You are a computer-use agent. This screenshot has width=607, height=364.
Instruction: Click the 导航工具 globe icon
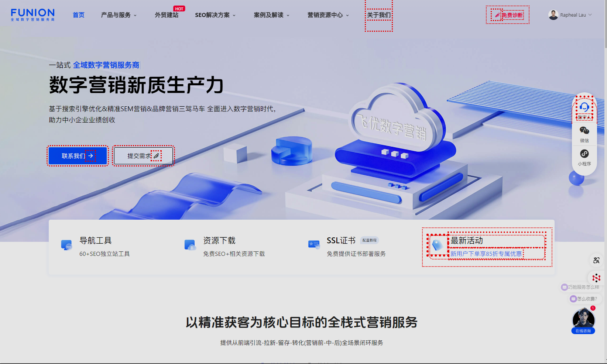click(x=66, y=245)
